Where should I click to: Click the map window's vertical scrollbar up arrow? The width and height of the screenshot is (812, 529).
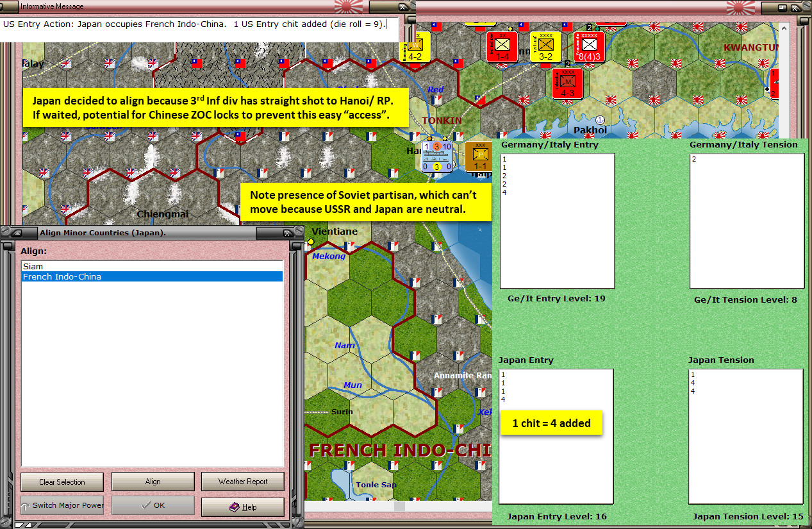click(x=784, y=27)
